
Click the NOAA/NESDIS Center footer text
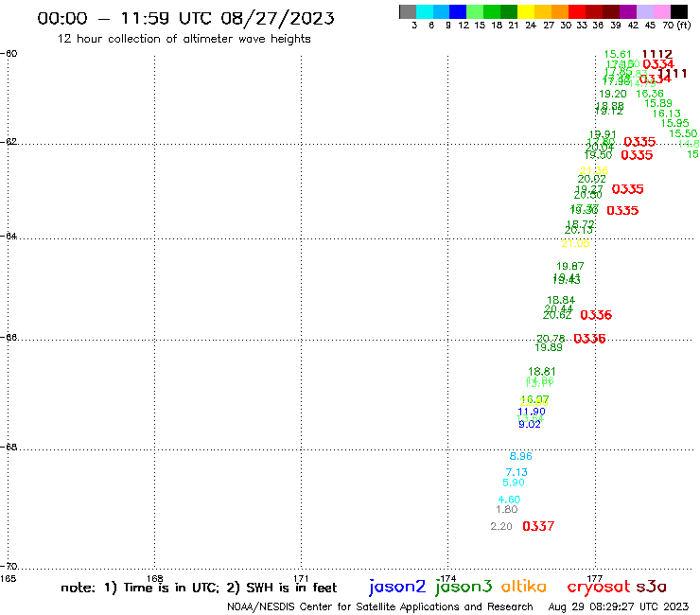click(380, 606)
